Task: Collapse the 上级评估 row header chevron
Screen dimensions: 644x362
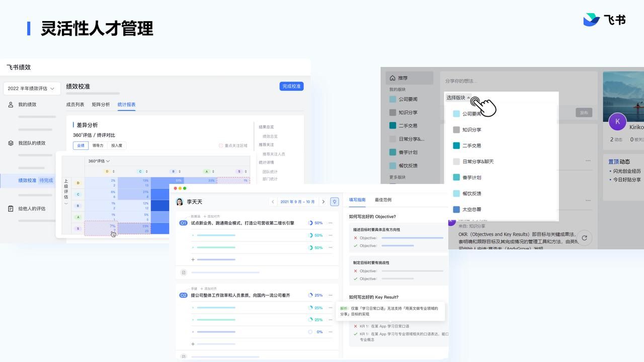Action: pos(66,203)
